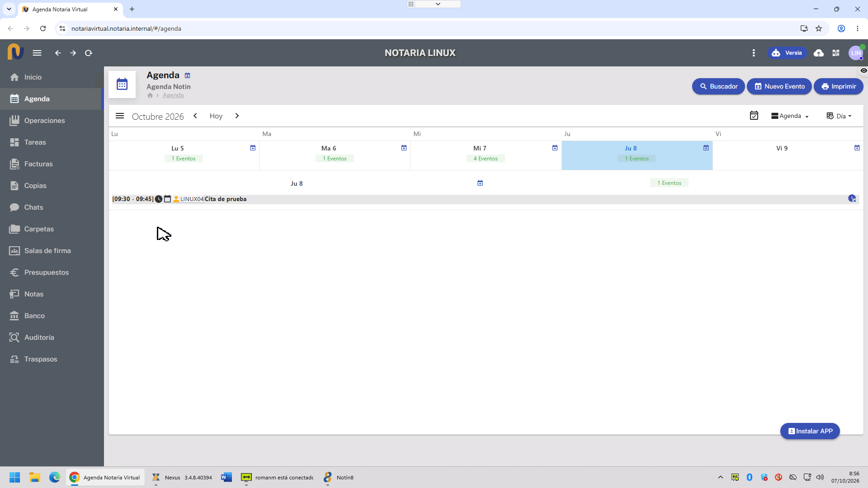Click the Nuevo Evento button
The width and height of the screenshot is (868, 488).
(779, 86)
